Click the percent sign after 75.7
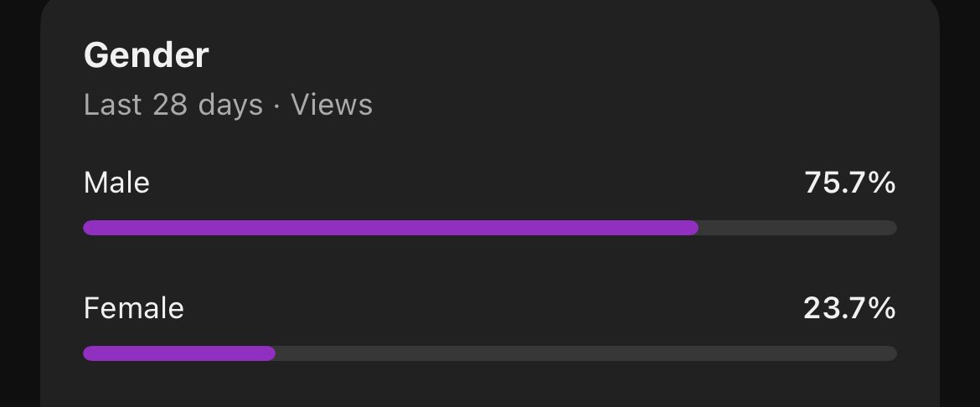Viewport: 980px width, 407px height. 883,183
